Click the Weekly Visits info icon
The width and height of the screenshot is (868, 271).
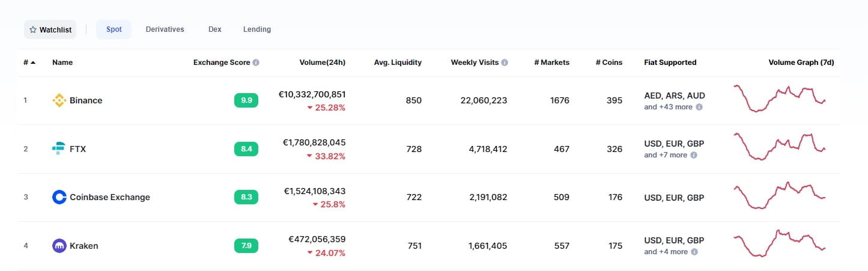point(505,62)
